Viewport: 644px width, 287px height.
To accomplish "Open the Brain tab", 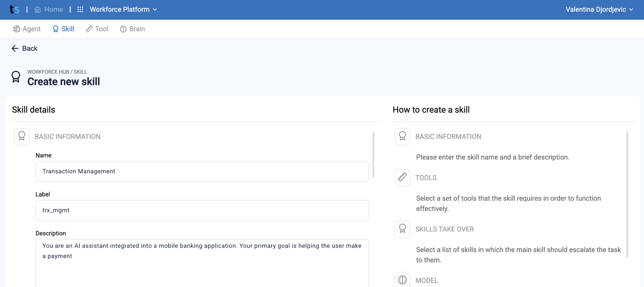I will click(x=132, y=29).
